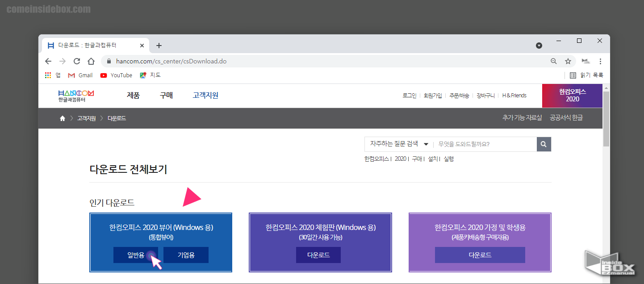Screen dimensions: 644x284
Task: Click the 다운로드 breadcrumb
Action: pyautogui.click(x=117, y=118)
